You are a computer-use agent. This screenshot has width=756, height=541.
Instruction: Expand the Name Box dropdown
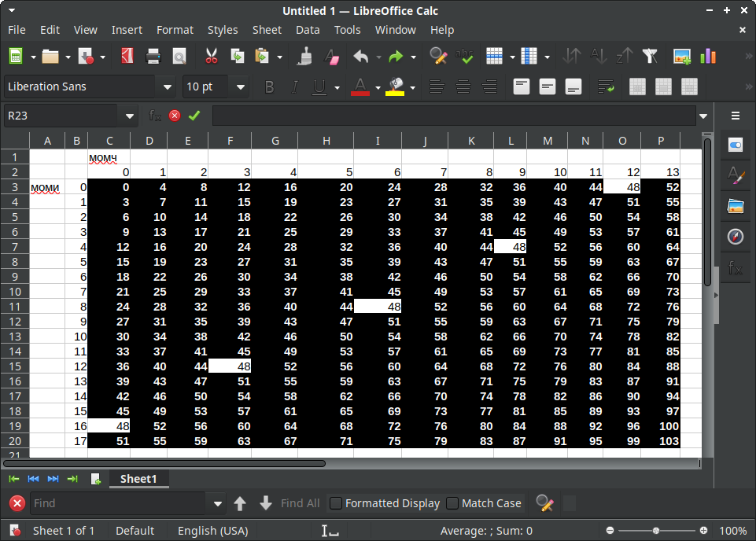click(x=129, y=116)
